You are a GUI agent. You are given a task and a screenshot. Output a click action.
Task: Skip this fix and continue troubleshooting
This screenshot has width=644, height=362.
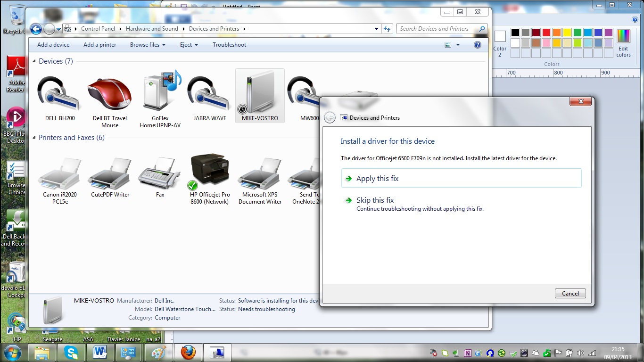[461, 204]
